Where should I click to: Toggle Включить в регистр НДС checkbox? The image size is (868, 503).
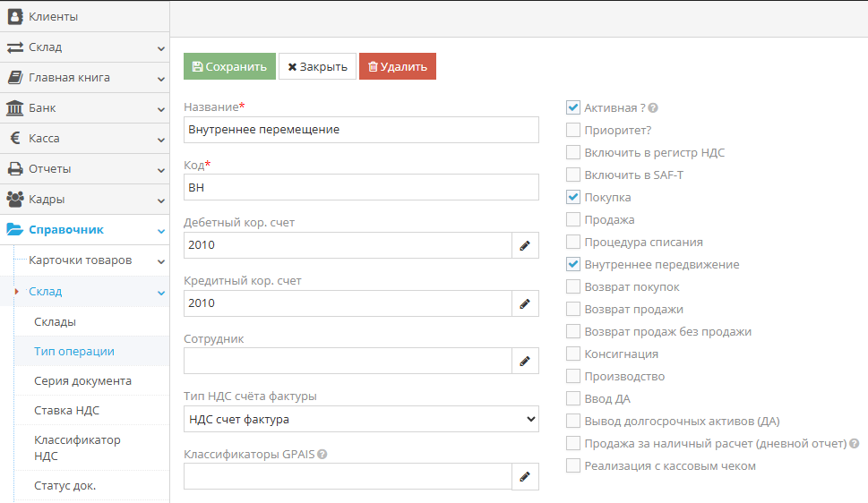573,152
